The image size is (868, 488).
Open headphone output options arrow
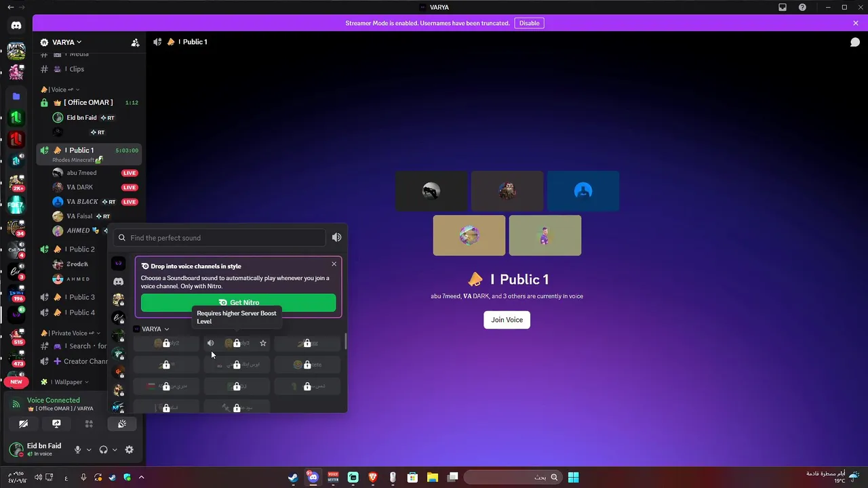click(x=115, y=449)
